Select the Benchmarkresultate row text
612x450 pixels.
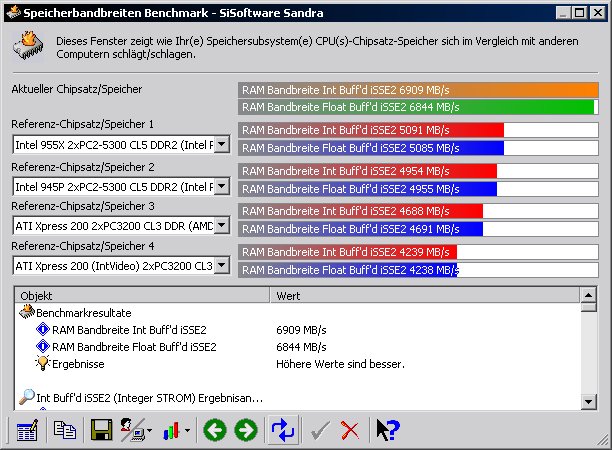pyautogui.click(x=84, y=313)
